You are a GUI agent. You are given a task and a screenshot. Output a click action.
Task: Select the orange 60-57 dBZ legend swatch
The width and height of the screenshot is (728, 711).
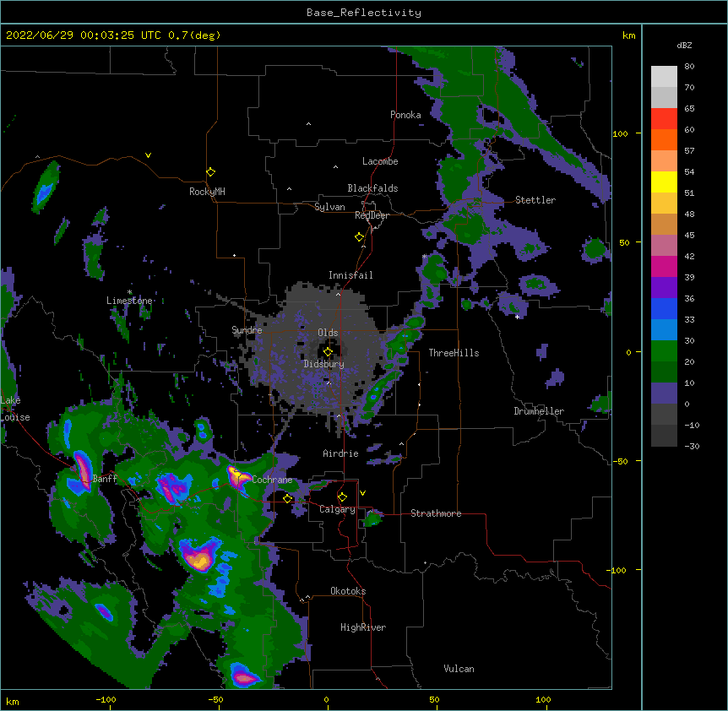pos(664,140)
